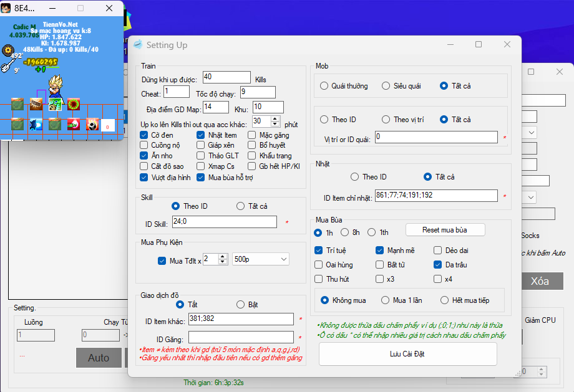Image resolution: width=574 pixels, height=392 pixels.
Task: Select the Siêu quái mob radio button
Action: 386,86
